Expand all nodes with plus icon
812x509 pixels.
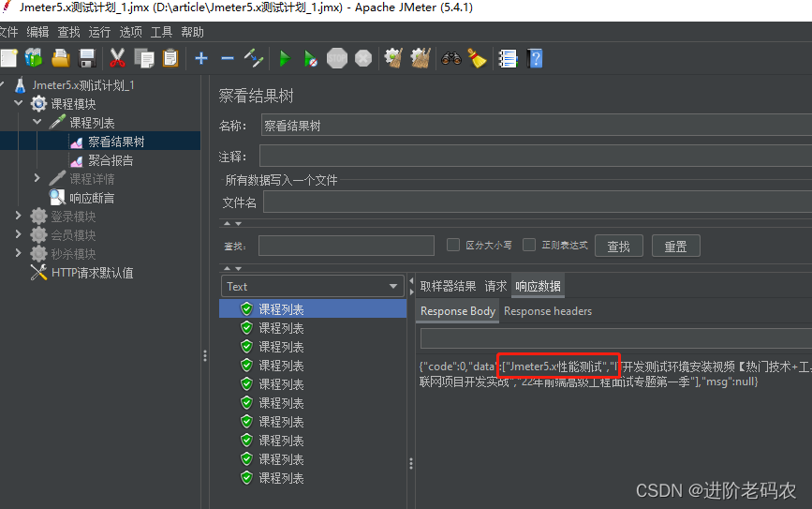[201, 58]
